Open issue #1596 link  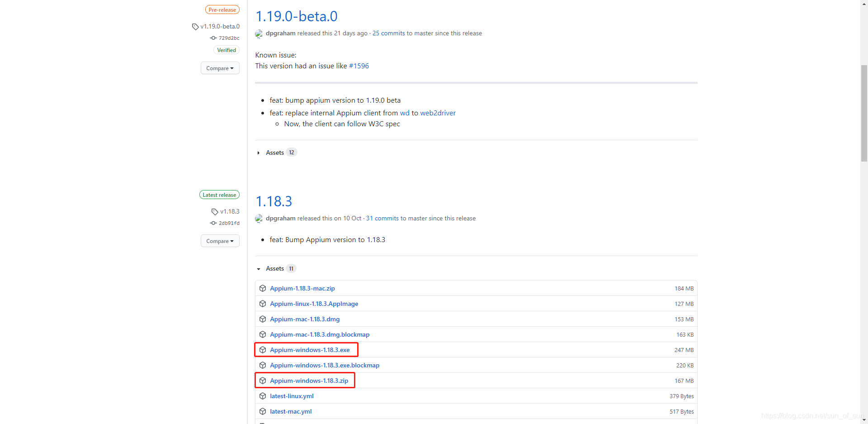[x=359, y=66]
